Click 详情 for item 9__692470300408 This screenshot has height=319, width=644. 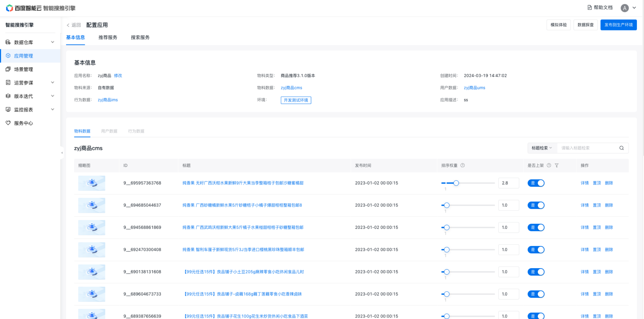pyautogui.click(x=585, y=249)
